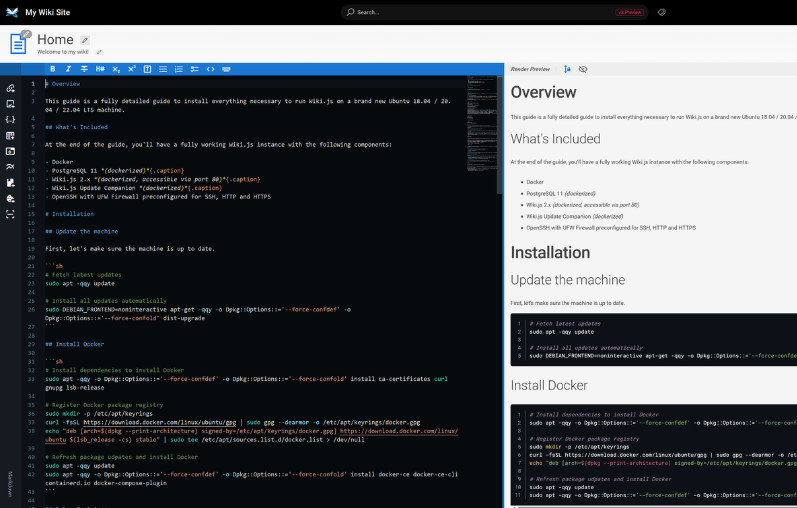
Task: Click the Wiki.js logo in the header
Action: click(x=12, y=12)
